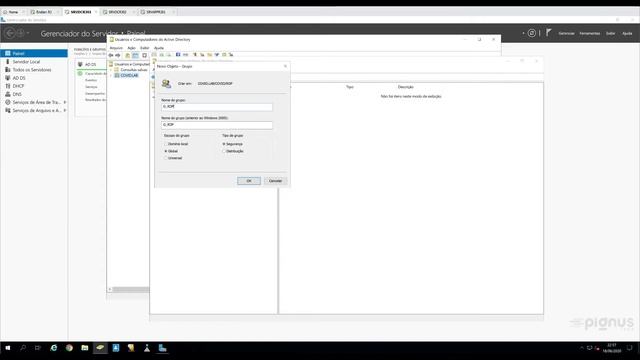
Task: Click the Descrição column header
Action: (406, 87)
